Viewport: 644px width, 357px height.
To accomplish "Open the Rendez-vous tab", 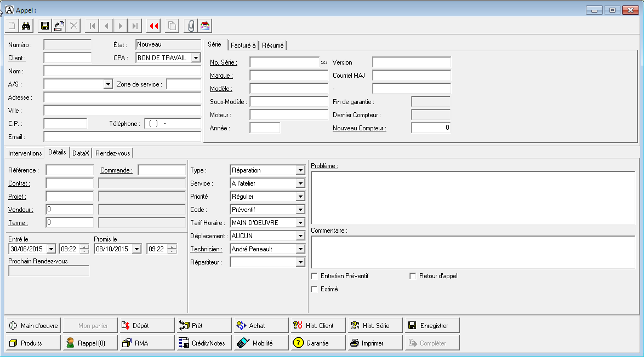I will click(112, 153).
